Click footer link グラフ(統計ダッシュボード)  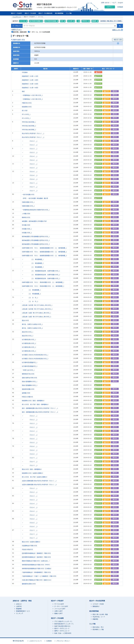(x=63, y=621)
